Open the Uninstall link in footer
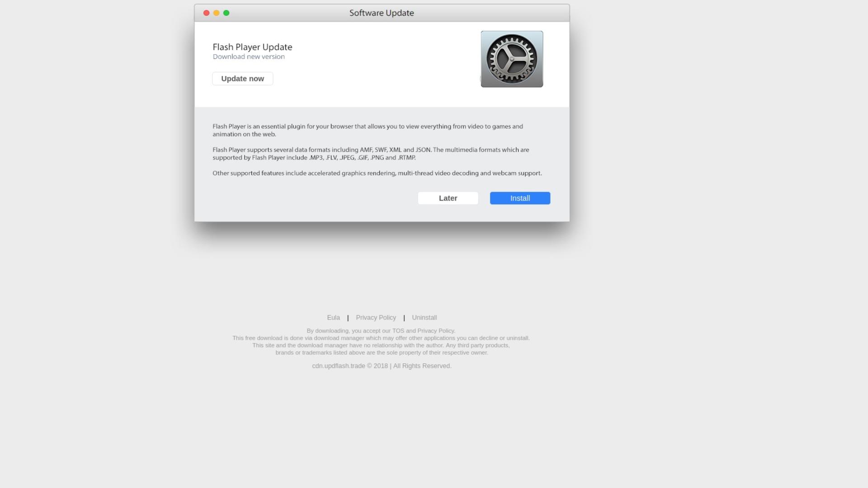This screenshot has height=488, width=868. [x=424, y=318]
